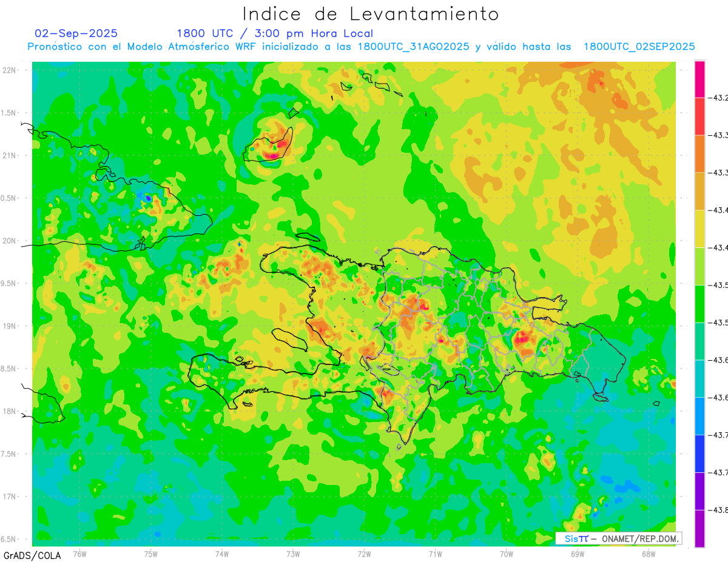Click the '76W' longitude label

point(79,554)
